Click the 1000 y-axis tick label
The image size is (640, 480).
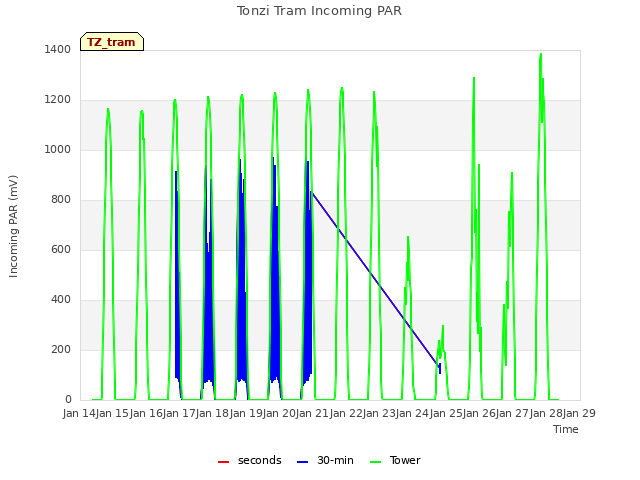pyautogui.click(x=57, y=149)
